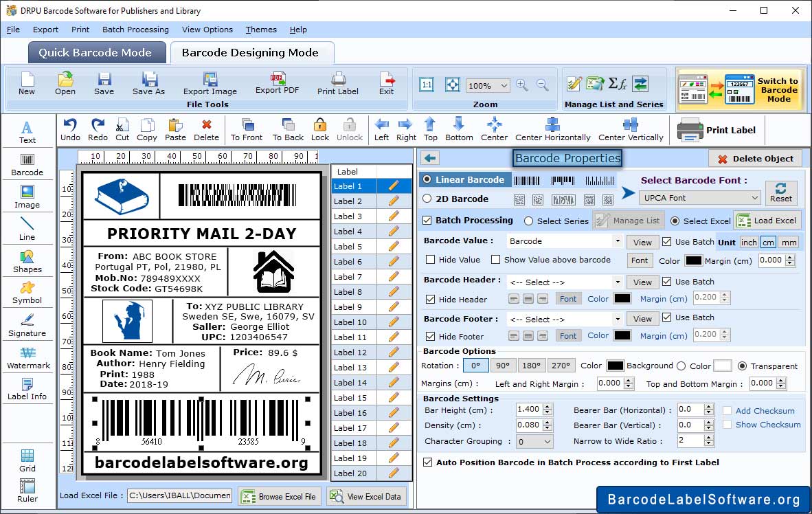Center object Vertically
This screenshot has width=812, height=514.
tap(631, 130)
